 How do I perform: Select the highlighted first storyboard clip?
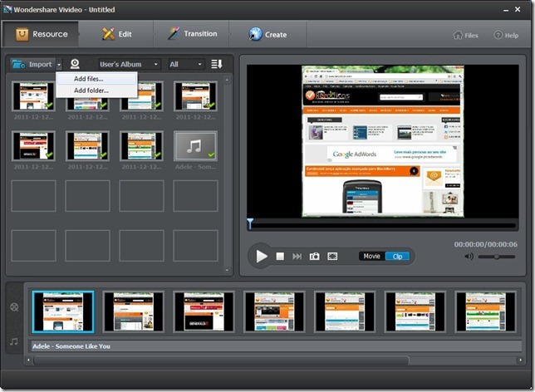[x=63, y=311]
